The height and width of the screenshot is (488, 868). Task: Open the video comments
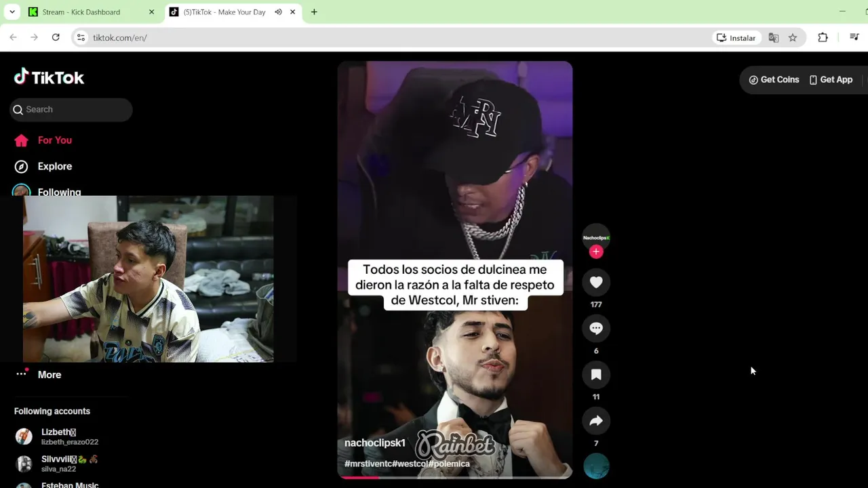(x=596, y=328)
